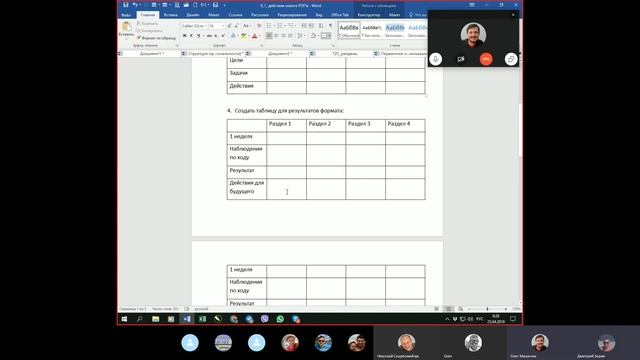Click the '1 неделя' cell in first results table
Viewport: 640px width, 360px height.
pyautogui.click(x=247, y=138)
